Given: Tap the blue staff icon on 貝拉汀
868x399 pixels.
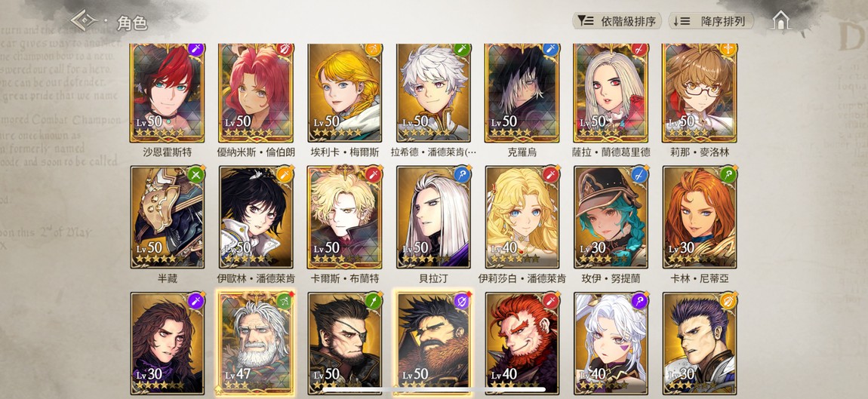Looking at the screenshot, I should click(462, 175).
